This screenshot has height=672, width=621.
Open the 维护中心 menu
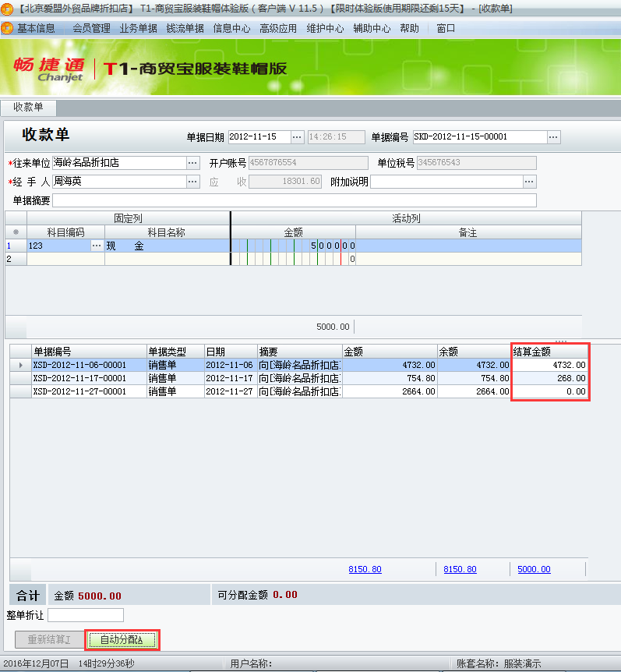click(325, 28)
